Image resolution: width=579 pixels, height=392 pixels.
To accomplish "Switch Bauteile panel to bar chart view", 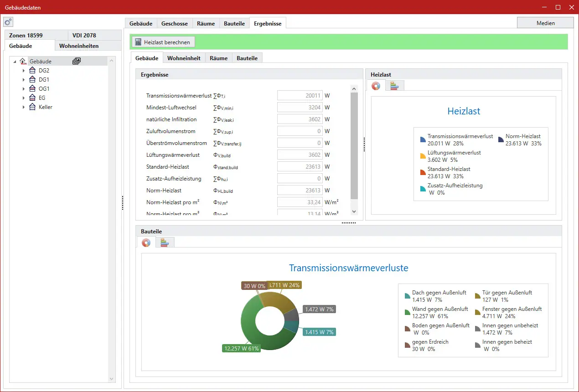I will coord(165,243).
